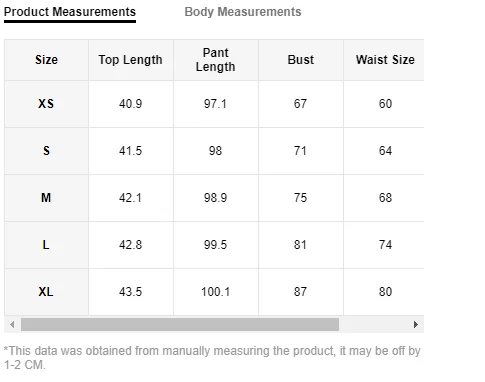
Task: Click the 87 bust value cell
Action: pos(301,292)
